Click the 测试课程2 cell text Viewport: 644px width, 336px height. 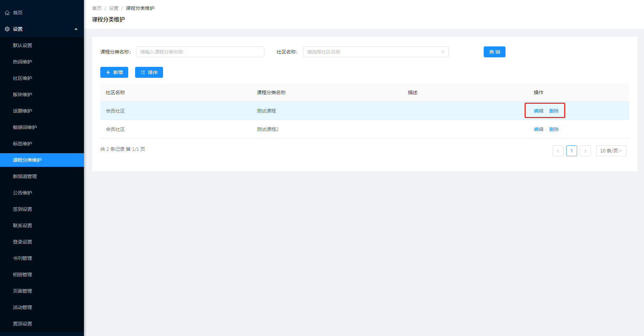click(268, 129)
